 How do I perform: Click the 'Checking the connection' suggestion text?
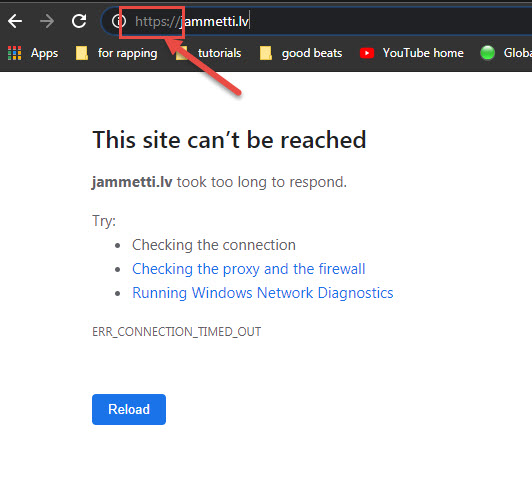[x=214, y=245]
